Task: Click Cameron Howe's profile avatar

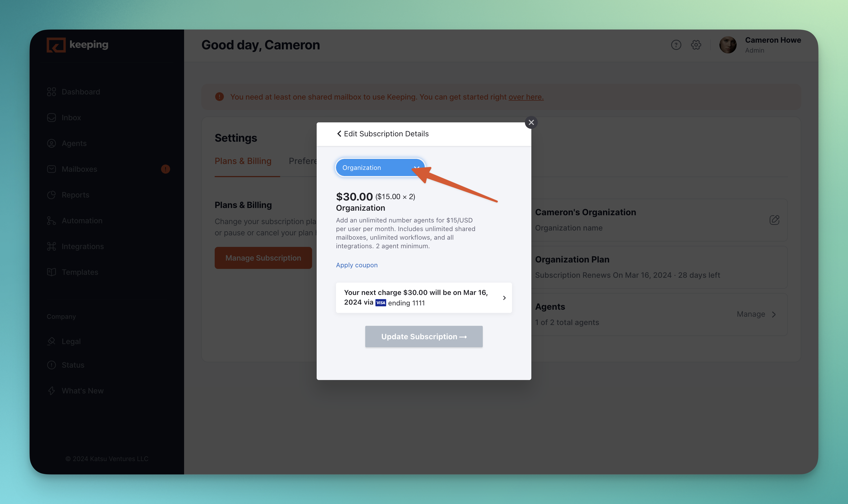Action: pyautogui.click(x=728, y=45)
